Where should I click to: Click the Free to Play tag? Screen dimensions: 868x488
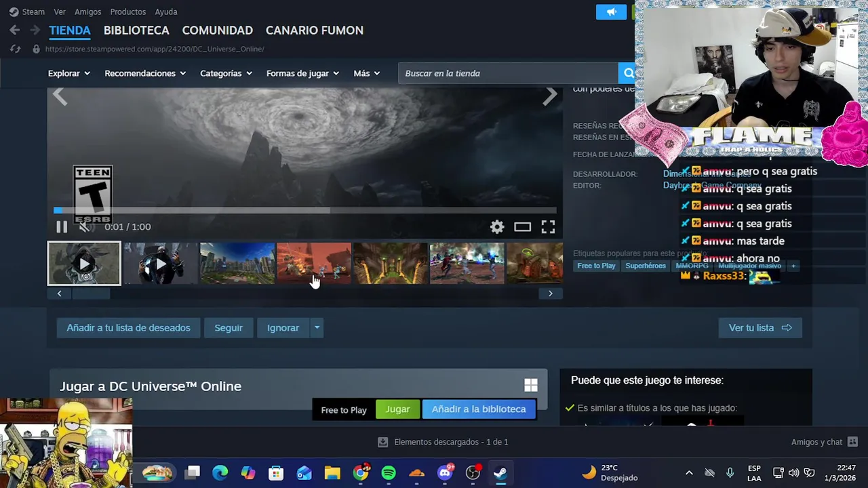[x=596, y=266]
